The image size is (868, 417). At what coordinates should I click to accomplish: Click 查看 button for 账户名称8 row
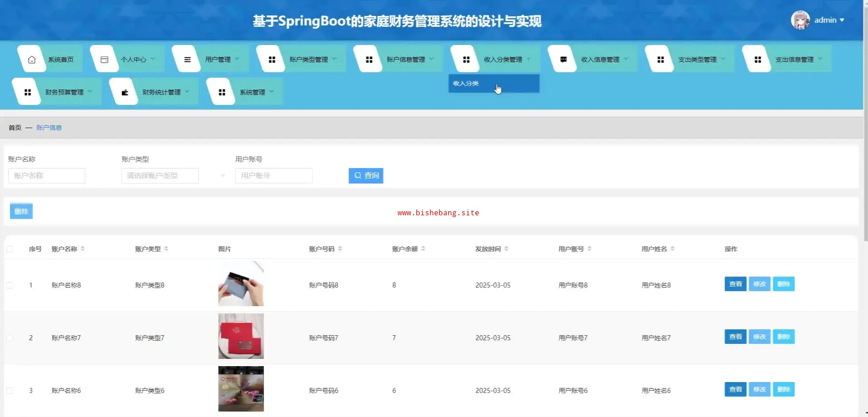pos(735,284)
